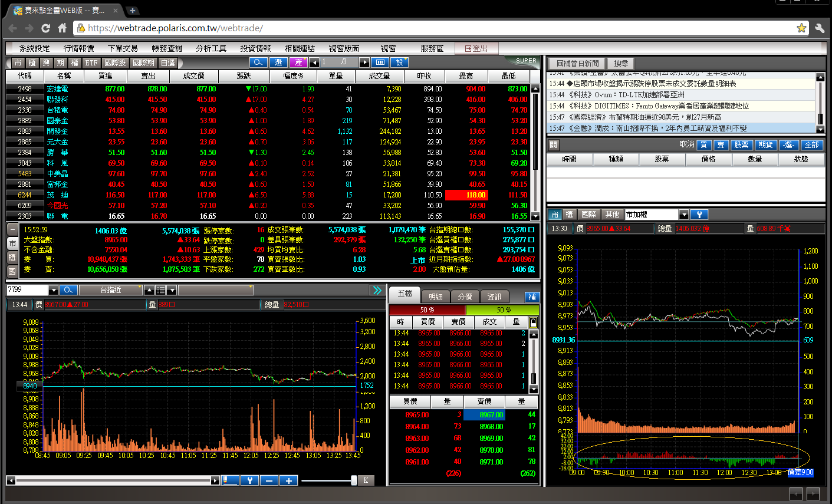The width and height of the screenshot is (832, 504).
Task: Toggle 權 warrants category button
Action: coord(75,62)
